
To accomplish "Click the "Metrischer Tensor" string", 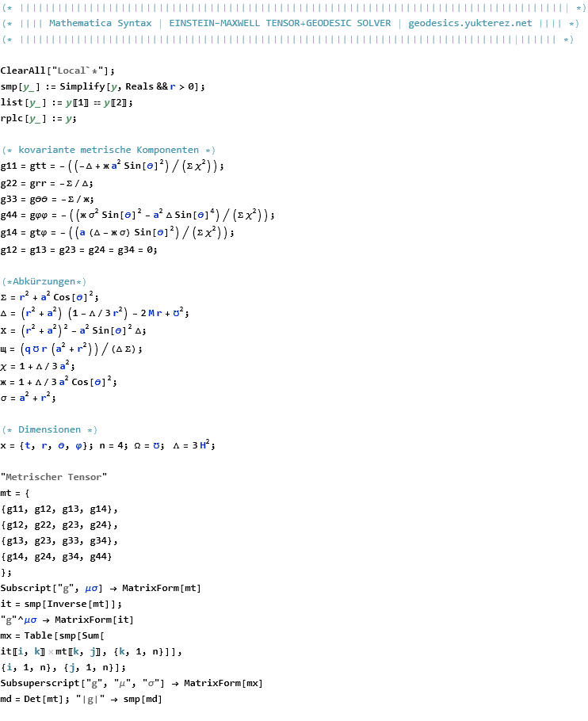I will tap(53, 477).
